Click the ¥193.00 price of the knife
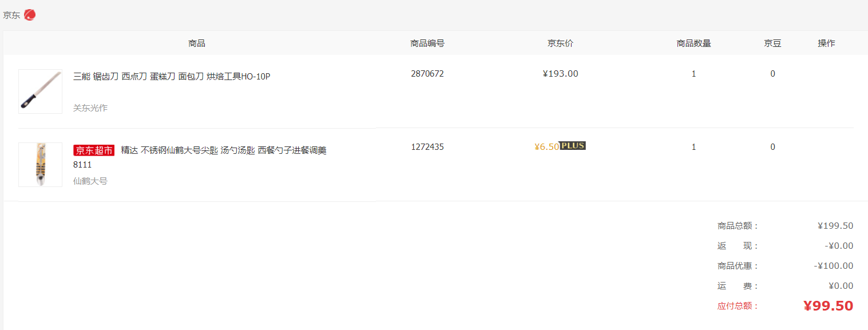This screenshot has width=868, height=330. tap(561, 74)
